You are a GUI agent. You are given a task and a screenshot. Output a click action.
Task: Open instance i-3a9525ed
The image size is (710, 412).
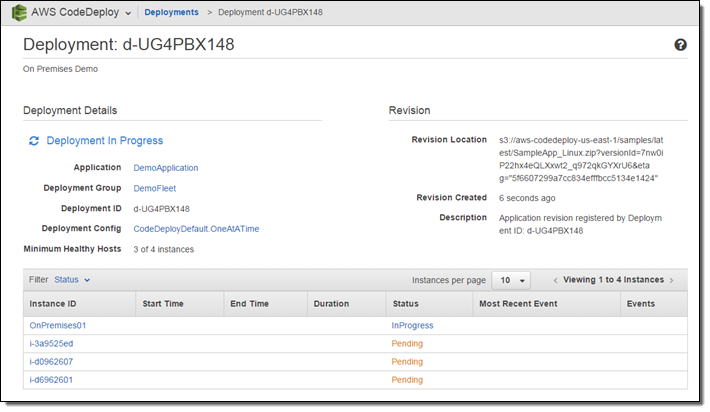(x=51, y=343)
